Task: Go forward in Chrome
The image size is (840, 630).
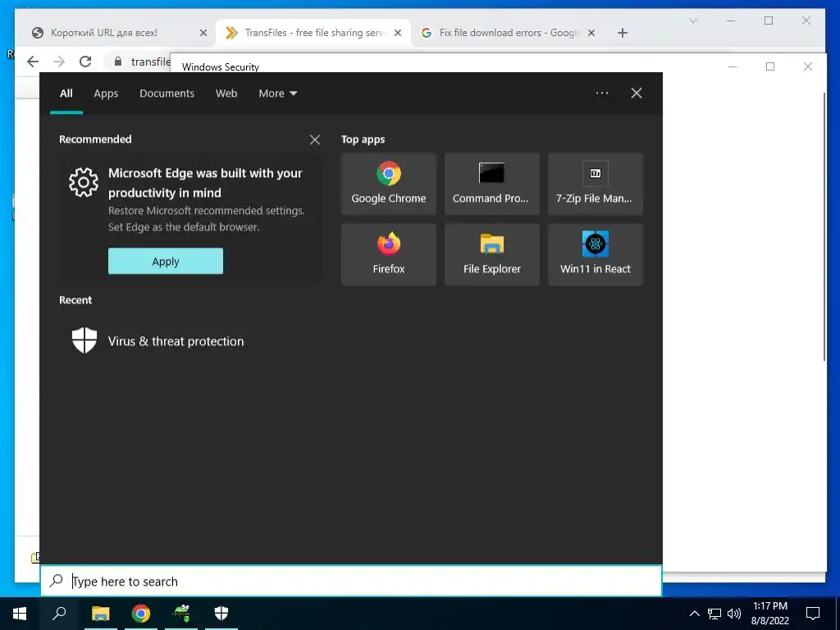Action: [x=59, y=62]
